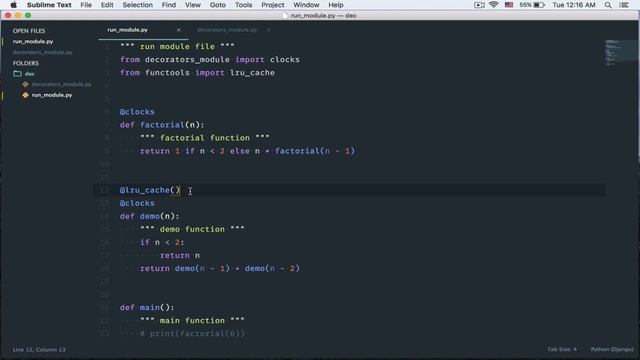
Task: Open the Apple menu
Action: [x=13, y=5]
